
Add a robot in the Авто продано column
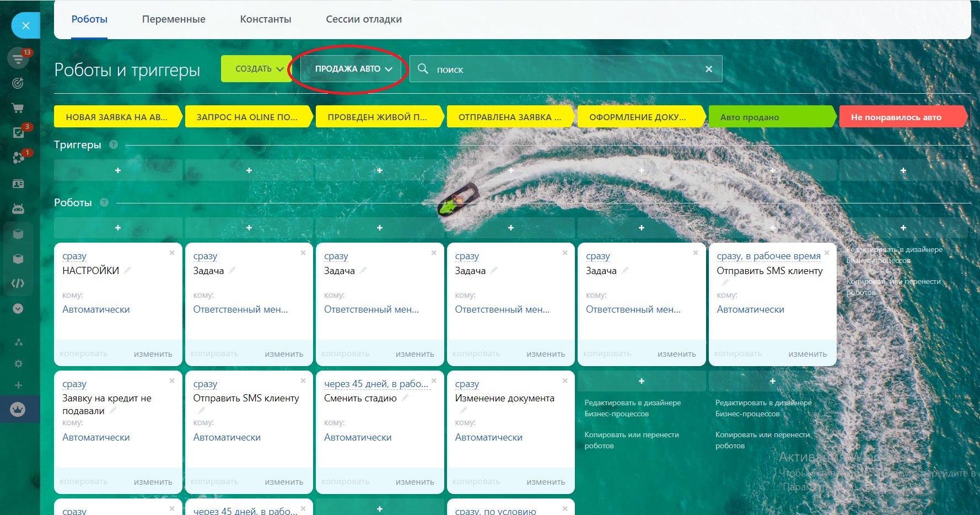pos(772,228)
